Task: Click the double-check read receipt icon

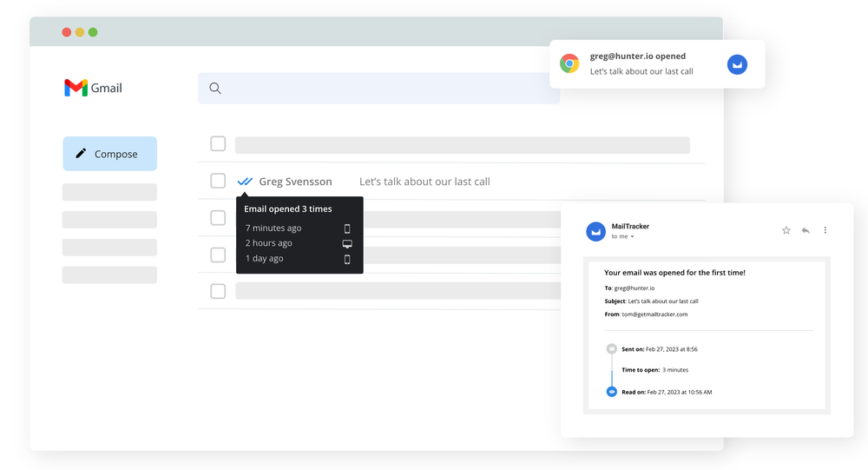Action: click(245, 182)
